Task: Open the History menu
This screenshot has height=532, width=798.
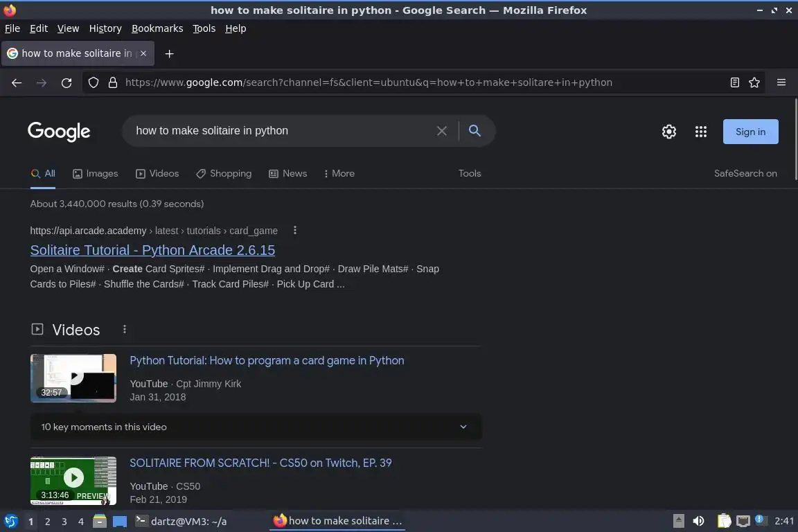Action: click(105, 28)
